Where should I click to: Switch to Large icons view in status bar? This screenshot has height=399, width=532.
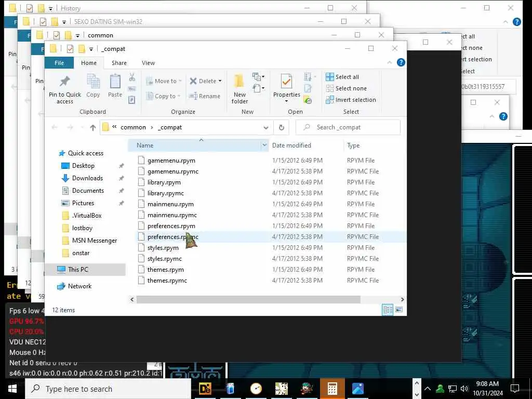[399, 310]
